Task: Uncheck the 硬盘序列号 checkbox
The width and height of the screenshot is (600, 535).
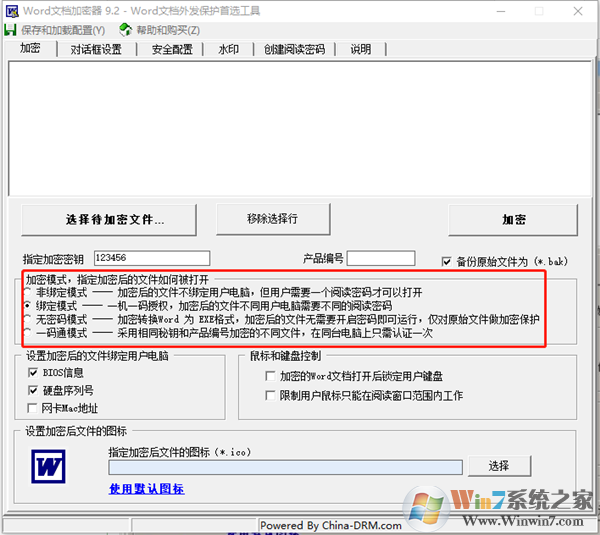Action: pyautogui.click(x=33, y=390)
